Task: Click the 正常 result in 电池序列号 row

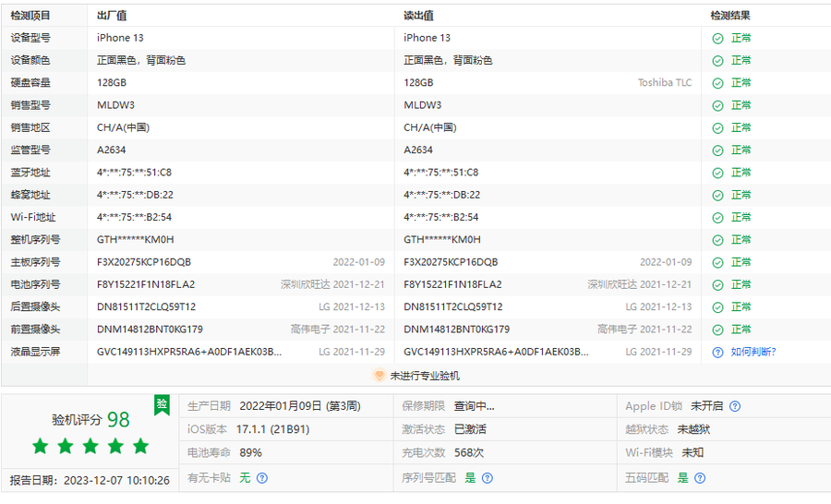Action: click(x=741, y=284)
